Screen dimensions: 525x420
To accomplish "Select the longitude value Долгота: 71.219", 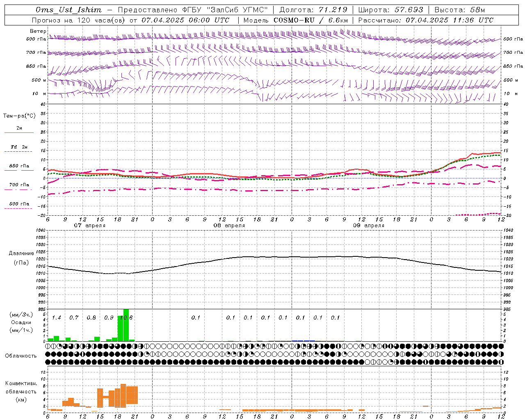I will (x=313, y=10).
